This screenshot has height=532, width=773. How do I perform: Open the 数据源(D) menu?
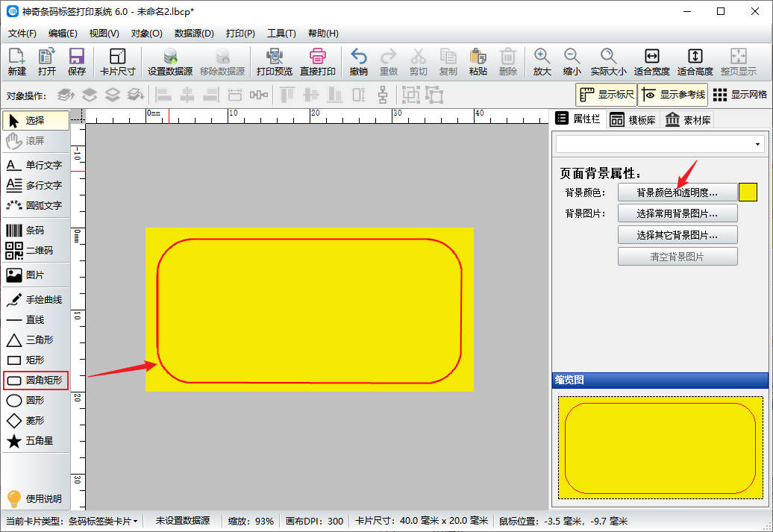pos(194,33)
